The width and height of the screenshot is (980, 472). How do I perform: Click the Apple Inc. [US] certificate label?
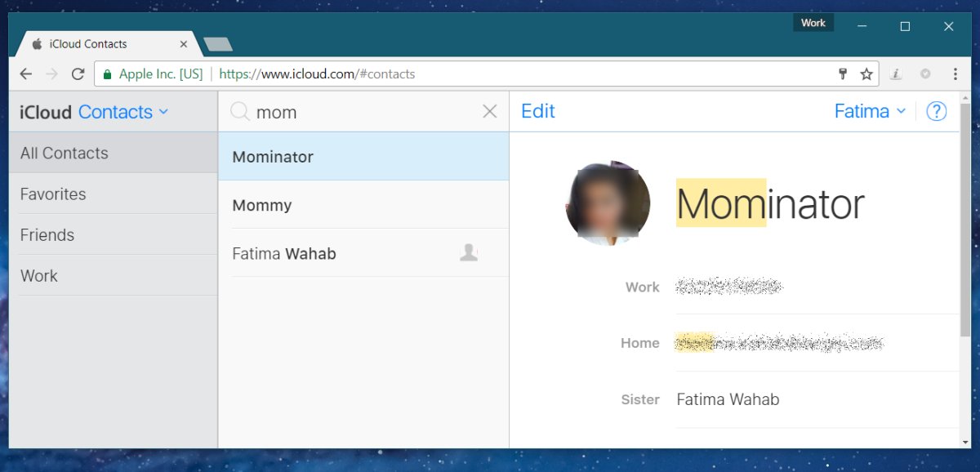[161, 74]
